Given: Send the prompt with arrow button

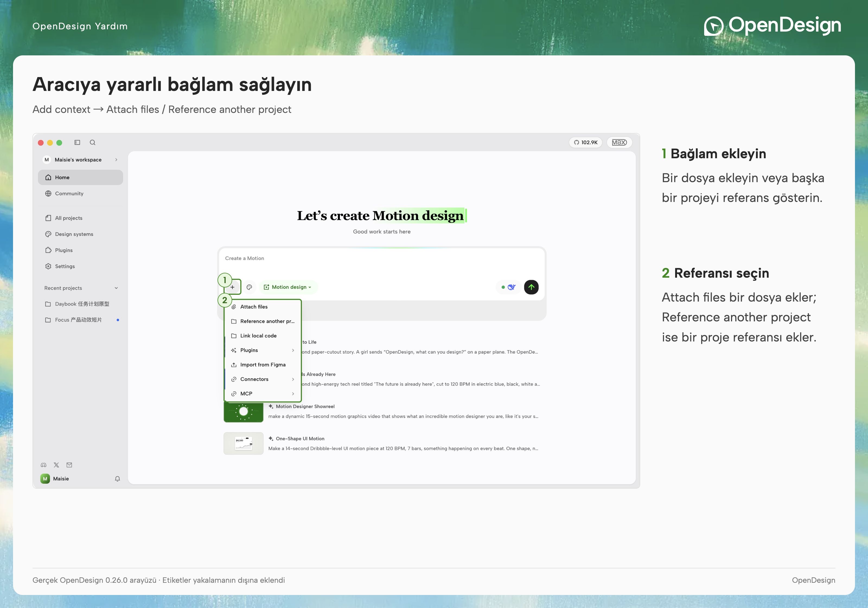Looking at the screenshot, I should click(x=531, y=287).
